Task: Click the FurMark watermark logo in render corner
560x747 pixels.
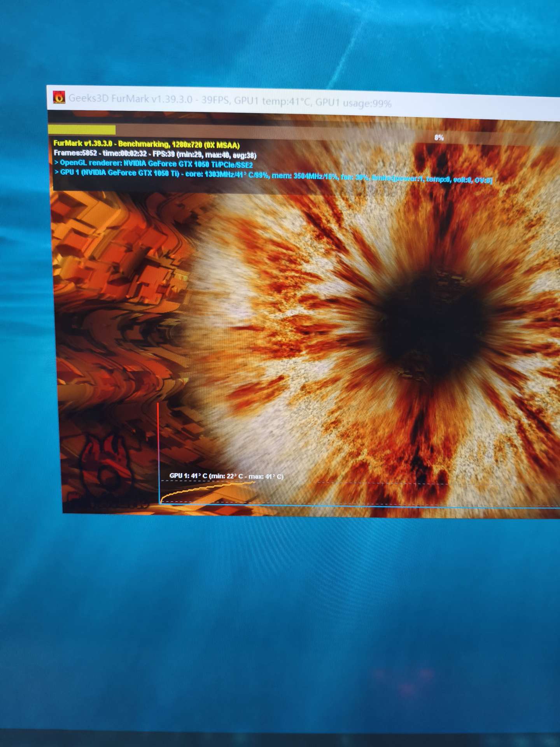Action: click(x=102, y=462)
